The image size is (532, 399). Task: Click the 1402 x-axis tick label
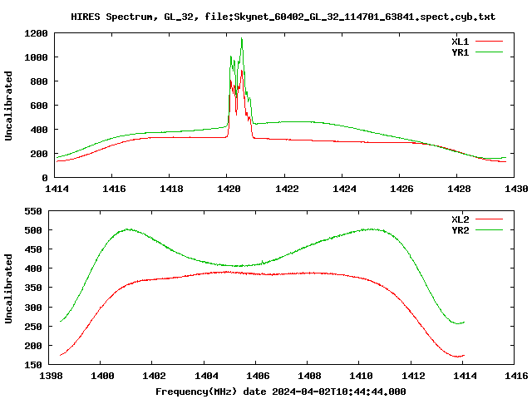click(x=154, y=376)
